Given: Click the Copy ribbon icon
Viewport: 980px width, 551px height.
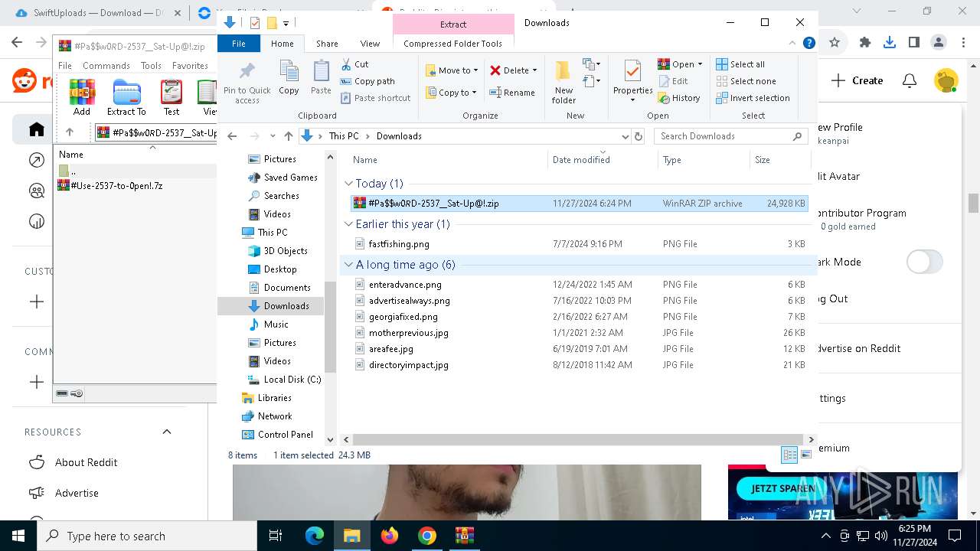Looking at the screenshot, I should click(x=289, y=78).
